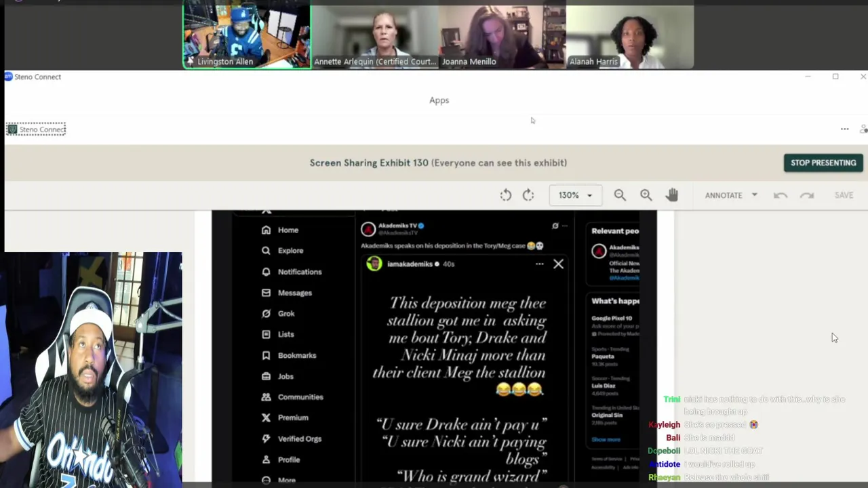Click the Apps header label
This screenshot has height=488, width=868.
click(439, 100)
